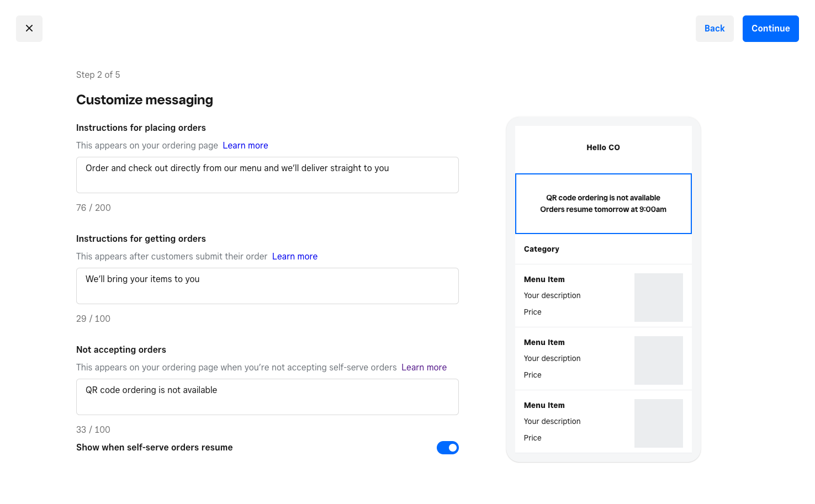
Task: Click the first Menu Item image placeholder
Action: pos(659,297)
